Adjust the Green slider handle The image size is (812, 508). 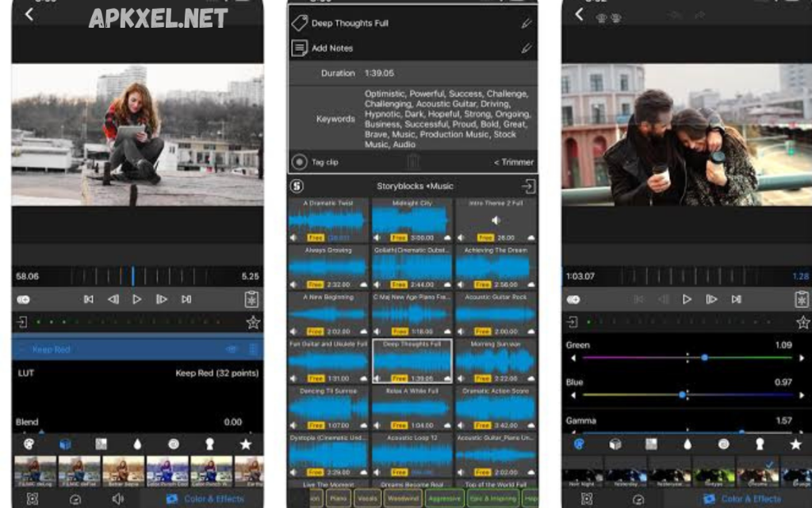pyautogui.click(x=704, y=358)
